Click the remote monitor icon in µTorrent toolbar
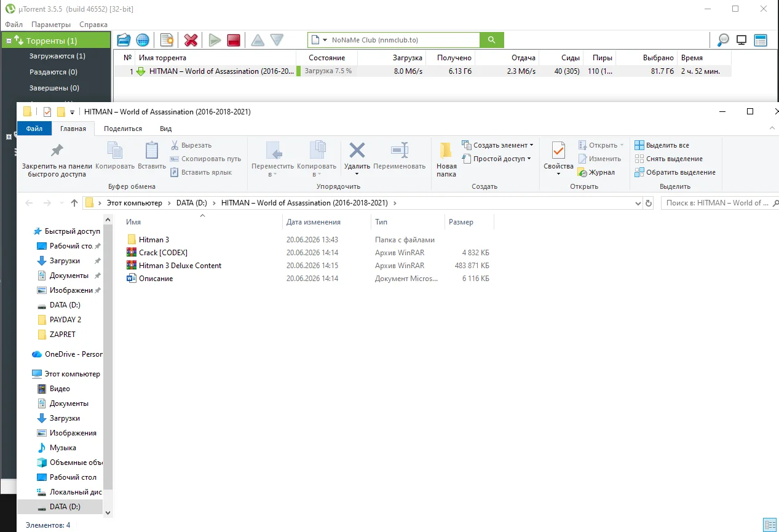 [741, 40]
